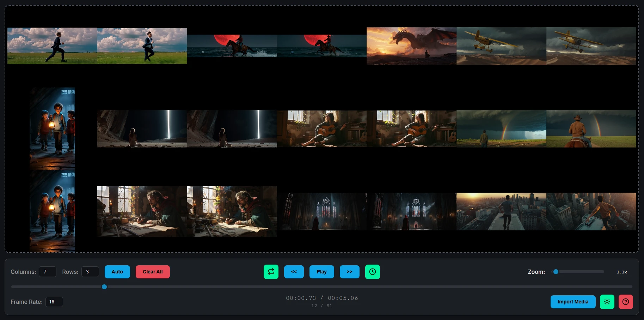Screen dimensions: 644x320
Task: Select the dragon at sunset thumbnail
Action: [x=411, y=46]
